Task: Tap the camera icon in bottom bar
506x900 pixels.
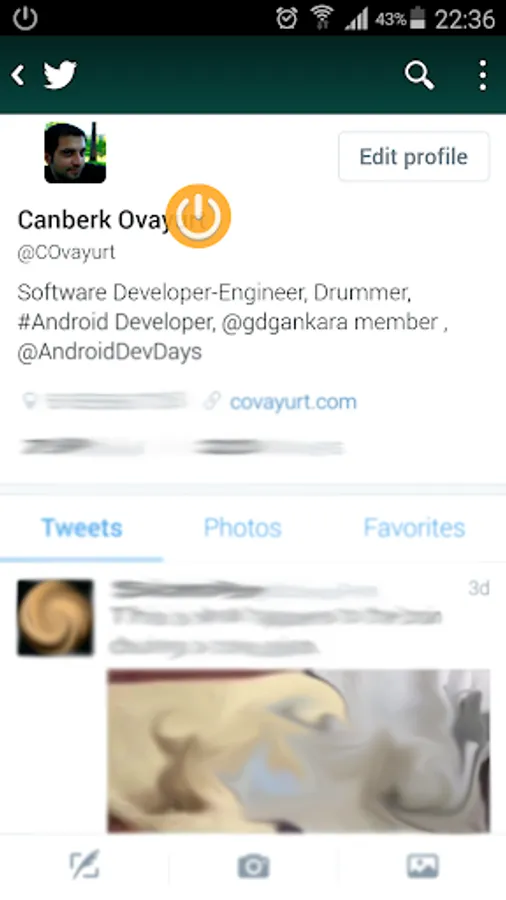Action: (x=253, y=866)
